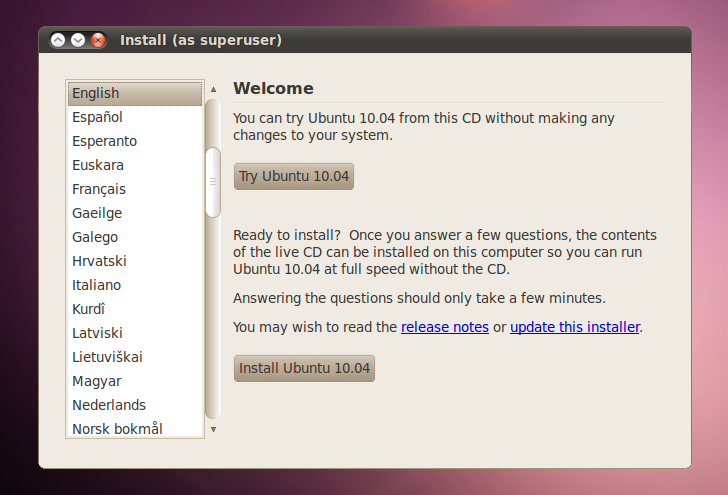Choose Español from the language list
Screen dimensions: 728x495
pos(135,117)
